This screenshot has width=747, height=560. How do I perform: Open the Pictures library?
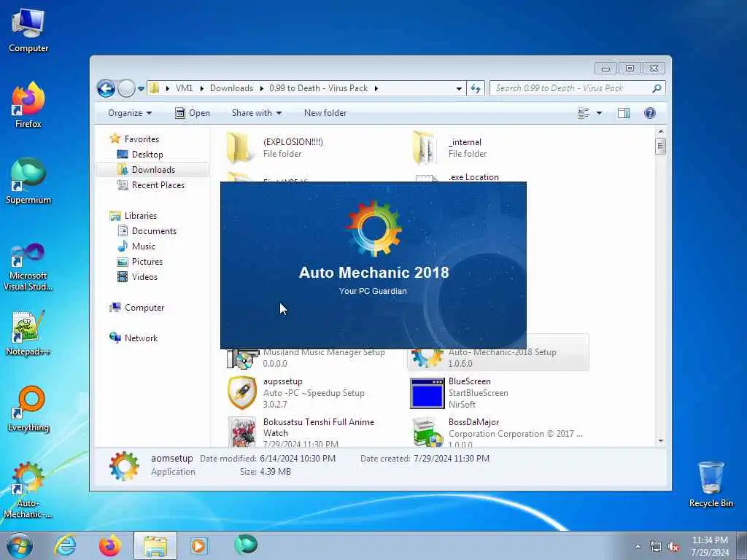coord(147,262)
